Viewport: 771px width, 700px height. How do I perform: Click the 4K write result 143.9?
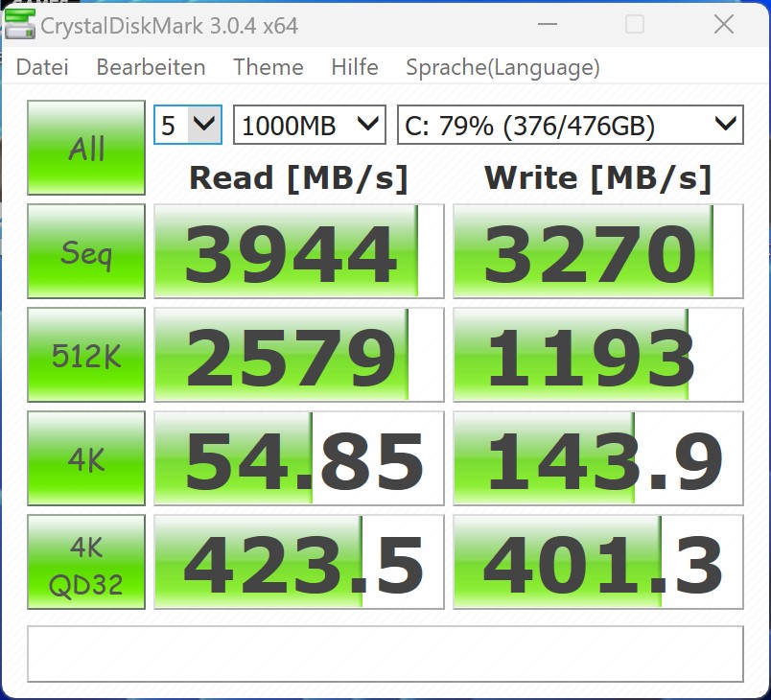(598, 458)
